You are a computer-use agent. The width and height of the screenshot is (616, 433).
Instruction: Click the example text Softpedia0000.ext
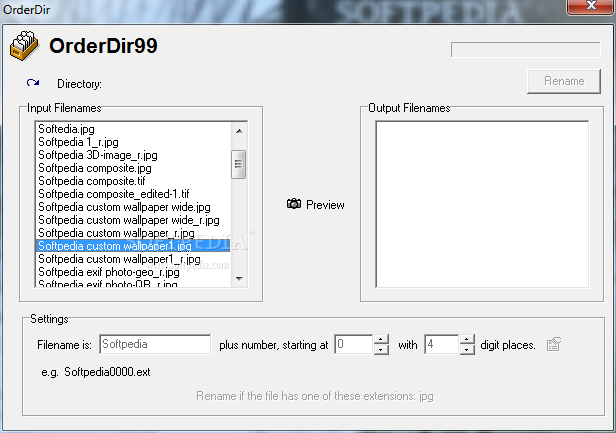[x=107, y=372]
